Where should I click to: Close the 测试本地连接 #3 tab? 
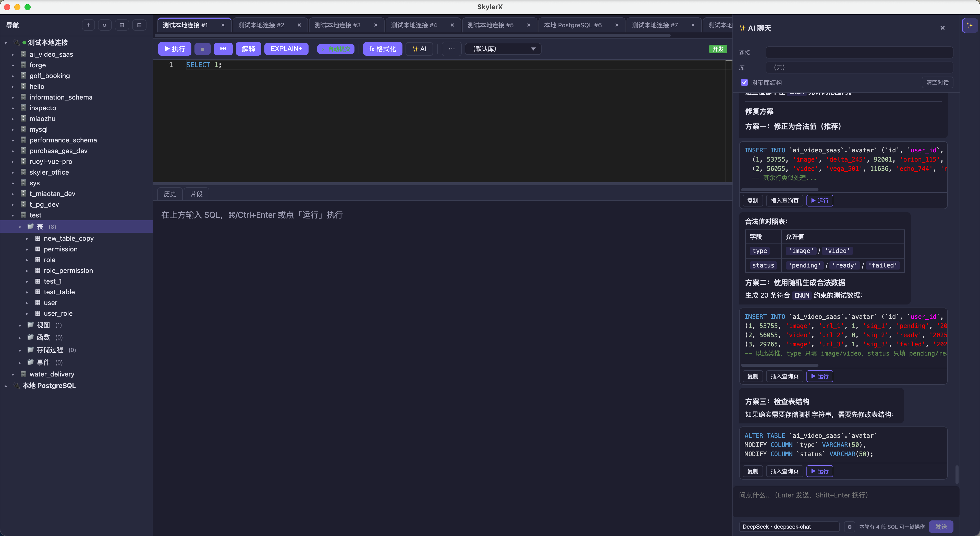tap(375, 25)
